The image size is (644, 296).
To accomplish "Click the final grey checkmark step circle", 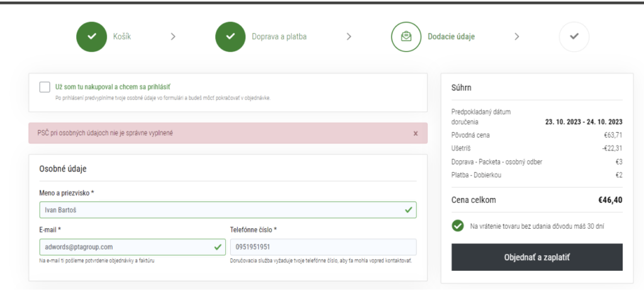I will (x=574, y=36).
